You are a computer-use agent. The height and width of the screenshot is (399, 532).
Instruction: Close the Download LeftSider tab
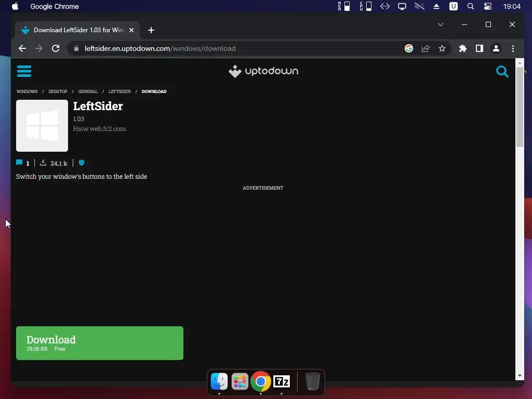(131, 30)
